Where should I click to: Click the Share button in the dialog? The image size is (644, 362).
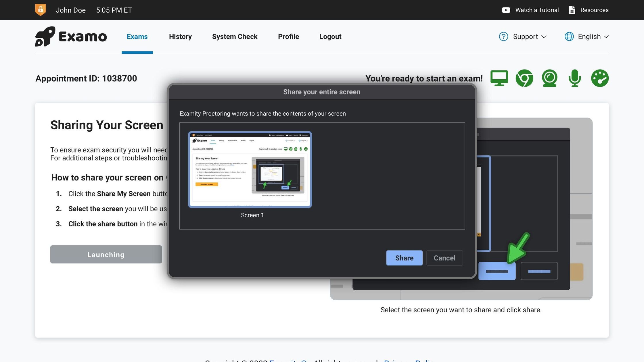pos(404,258)
